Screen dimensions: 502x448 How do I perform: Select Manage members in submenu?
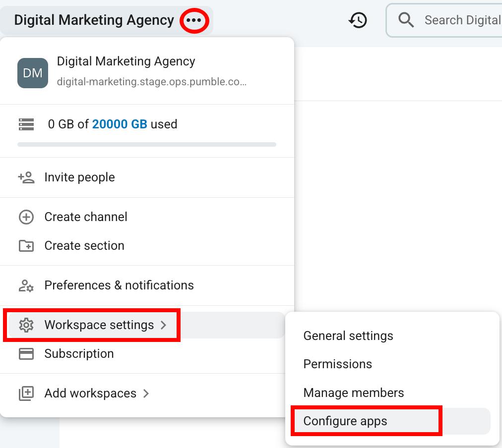pyautogui.click(x=354, y=392)
